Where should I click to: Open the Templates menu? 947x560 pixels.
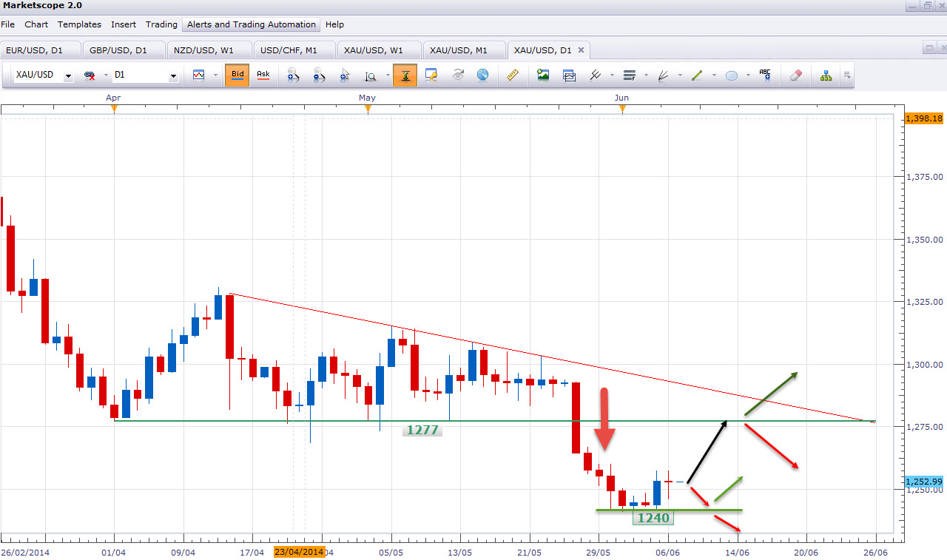coord(79,24)
